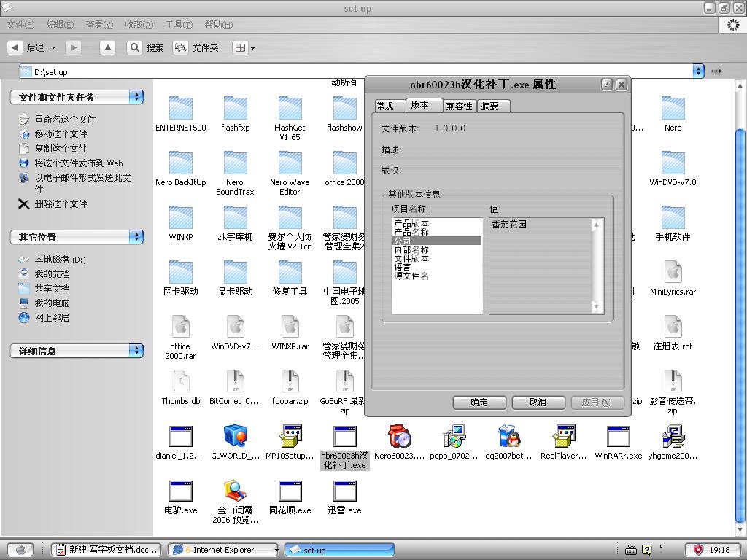Open the Search toolbar button
This screenshot has height=560, width=747.
(x=146, y=47)
